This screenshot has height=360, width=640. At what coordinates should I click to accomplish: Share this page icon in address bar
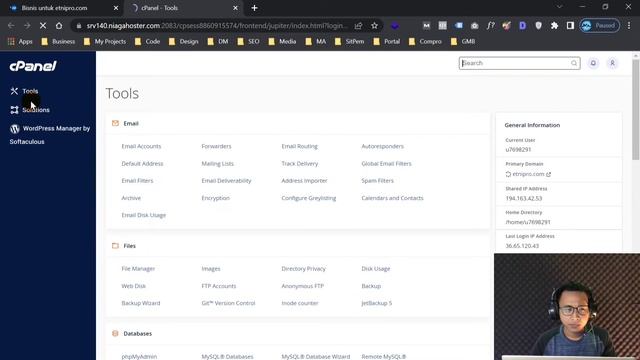358,26
